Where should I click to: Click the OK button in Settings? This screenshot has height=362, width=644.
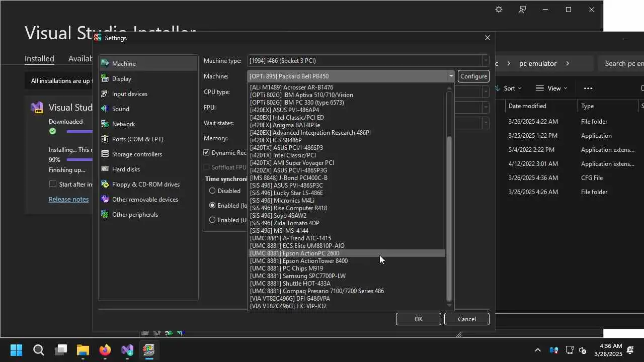coord(419,319)
